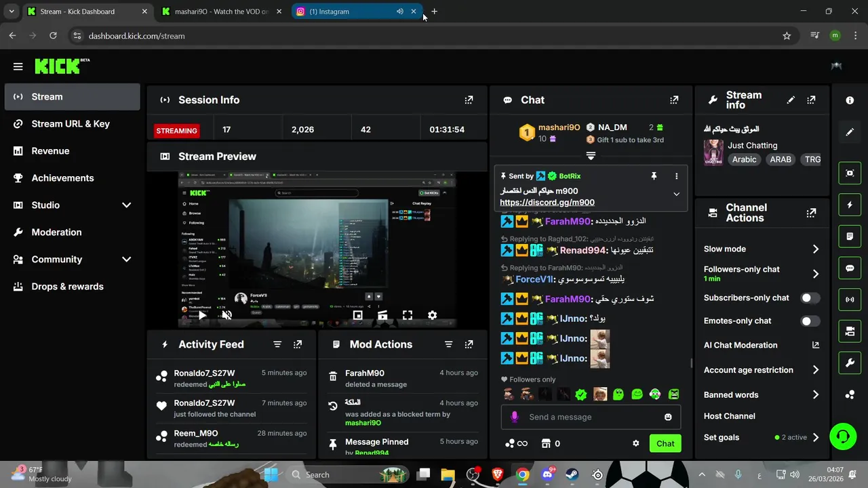The width and height of the screenshot is (868, 488).
Task: Expand the Community sidebar section
Action: (x=126, y=259)
